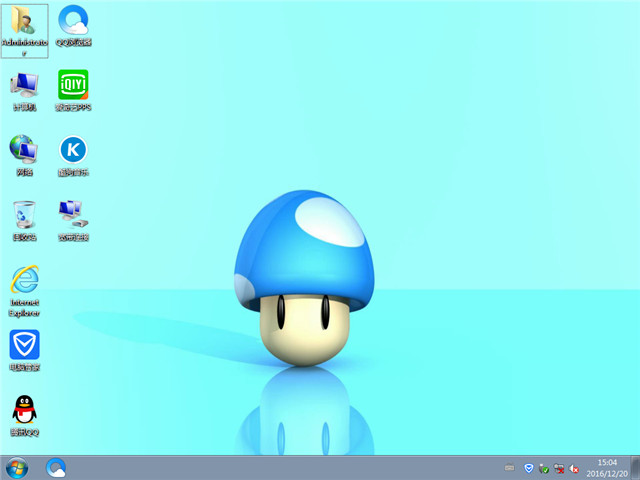The height and width of the screenshot is (480, 640).
Task: Open the clock showing 15:04
Action: pyautogui.click(x=607, y=468)
